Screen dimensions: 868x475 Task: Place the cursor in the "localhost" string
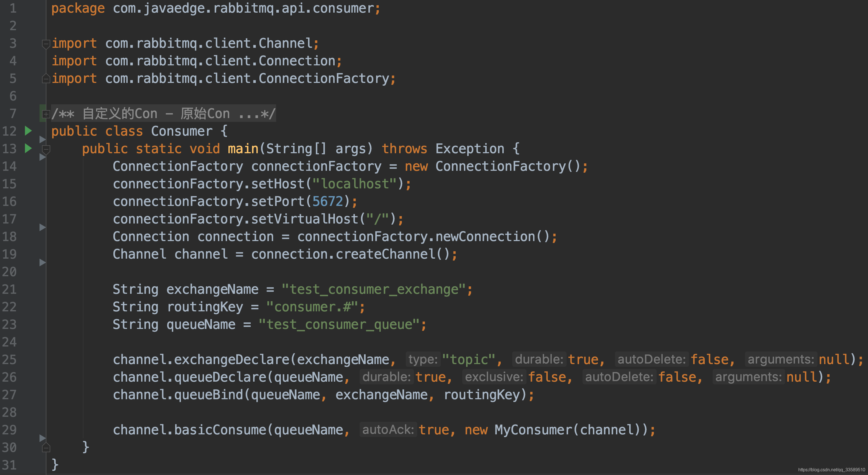click(x=354, y=184)
